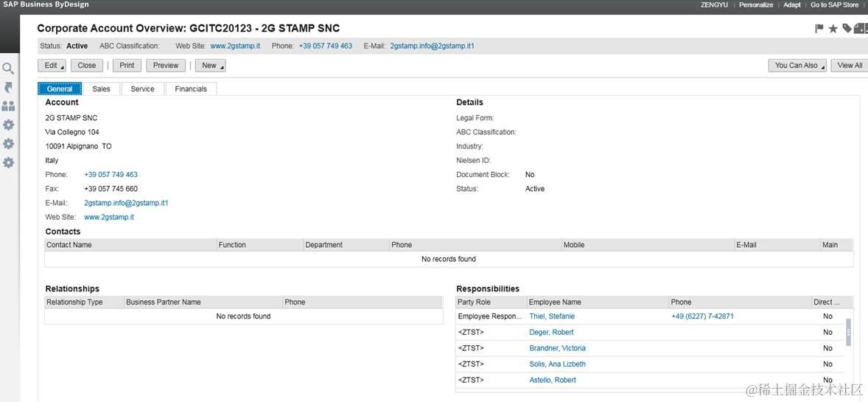Screen dimensions: 868x402
Task: Flag this account with the flag icon
Action: click(x=820, y=28)
